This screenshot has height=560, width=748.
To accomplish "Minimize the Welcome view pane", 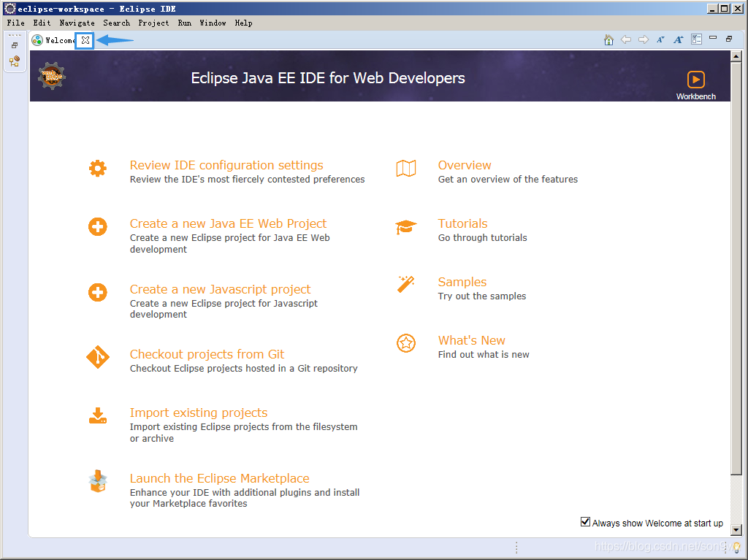I will tap(713, 38).
